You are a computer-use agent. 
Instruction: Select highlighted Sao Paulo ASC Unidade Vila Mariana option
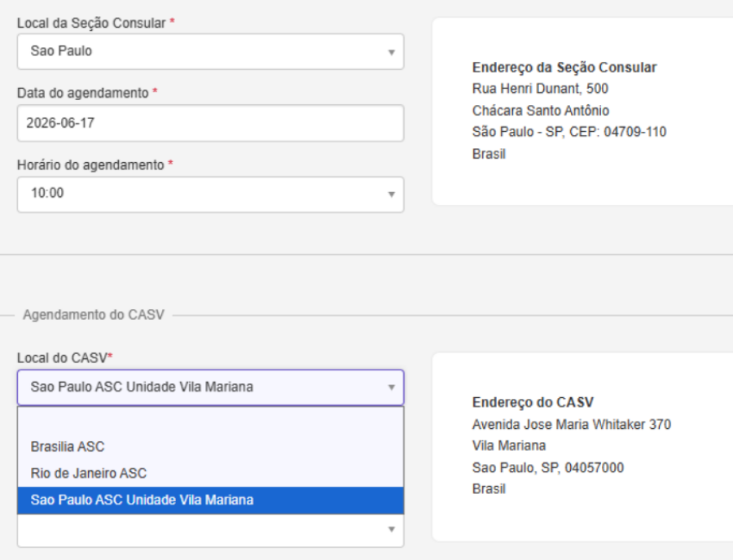tap(142, 500)
